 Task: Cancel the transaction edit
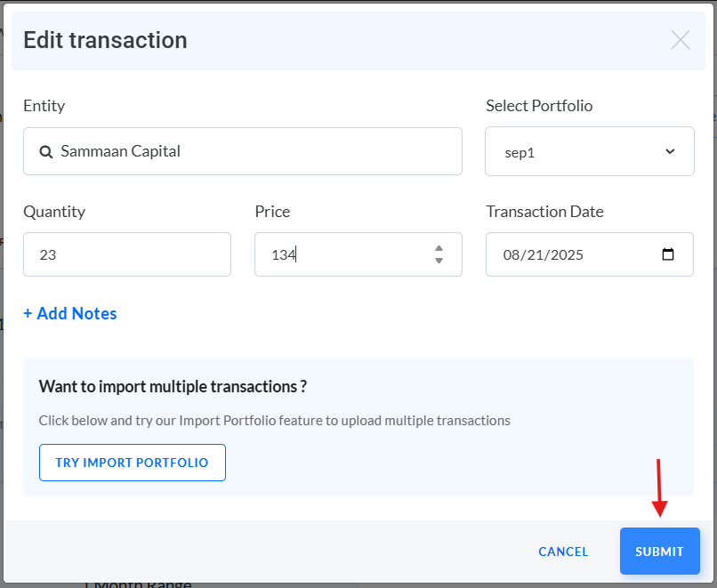[563, 552]
